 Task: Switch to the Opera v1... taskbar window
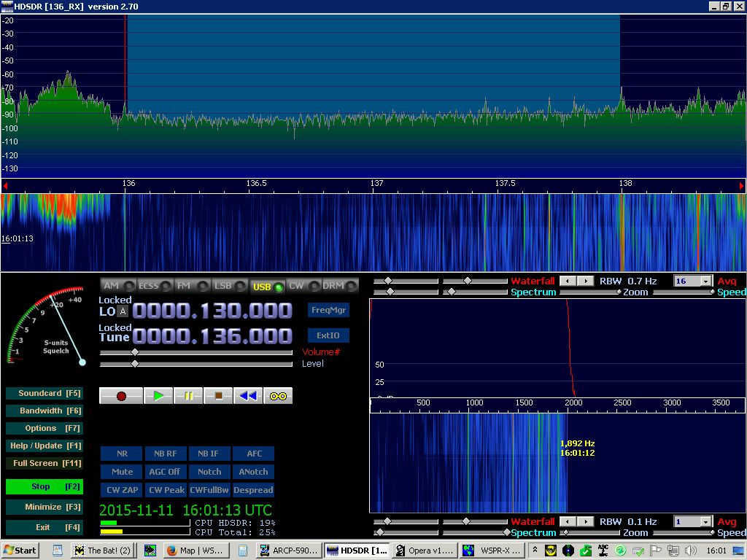(x=425, y=551)
